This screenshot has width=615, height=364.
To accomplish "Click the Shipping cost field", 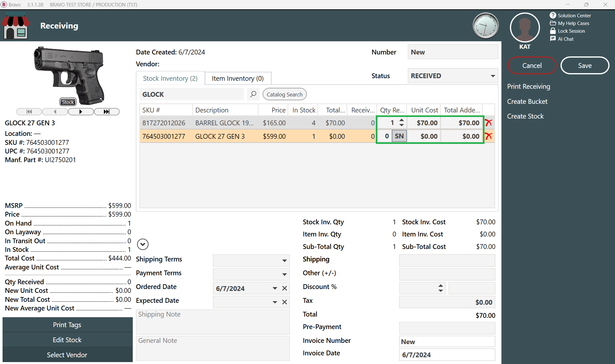I will 447,261.
